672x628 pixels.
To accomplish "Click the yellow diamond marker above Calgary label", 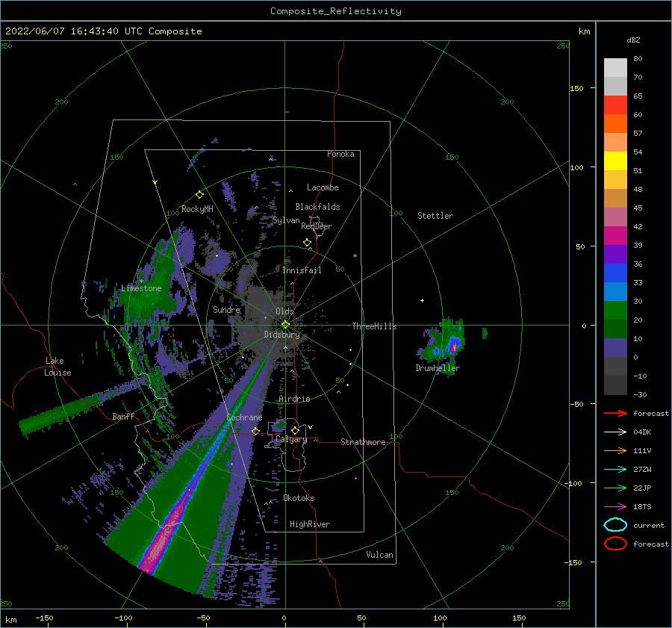I will [295, 430].
